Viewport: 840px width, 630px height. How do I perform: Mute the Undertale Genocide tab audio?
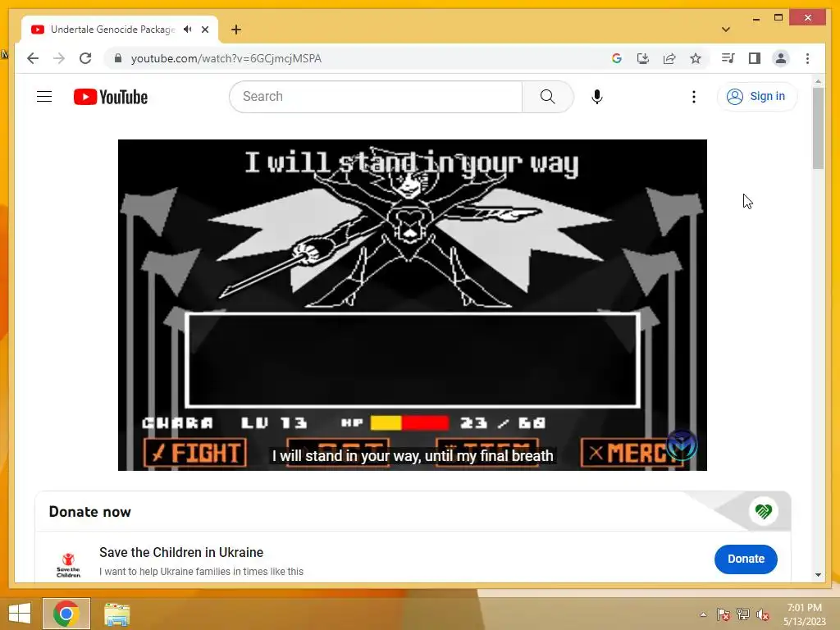187,30
